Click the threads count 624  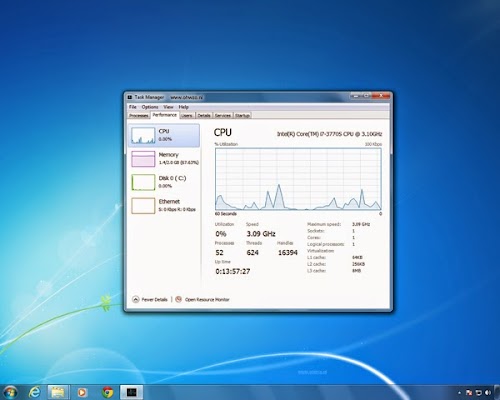pos(252,253)
